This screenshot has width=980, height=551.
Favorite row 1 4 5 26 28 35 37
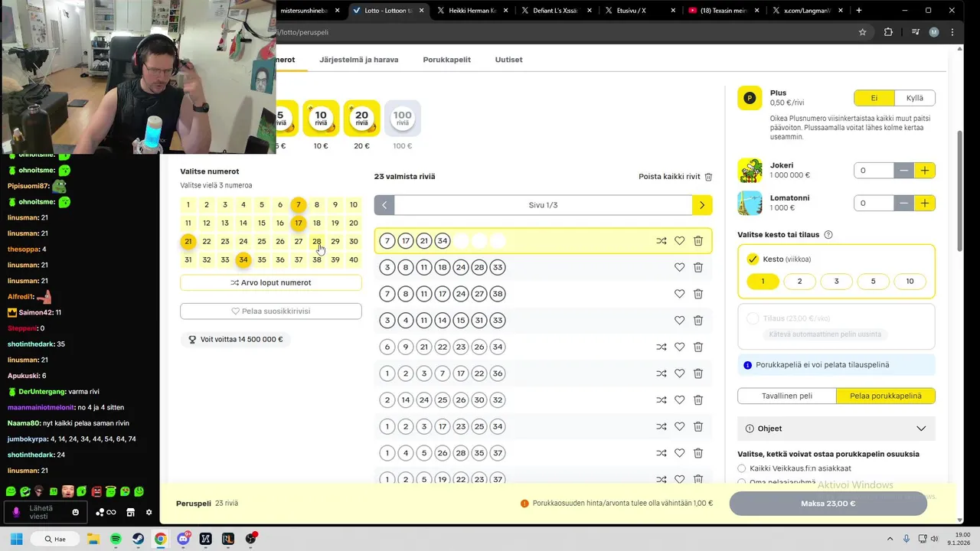coord(679,453)
